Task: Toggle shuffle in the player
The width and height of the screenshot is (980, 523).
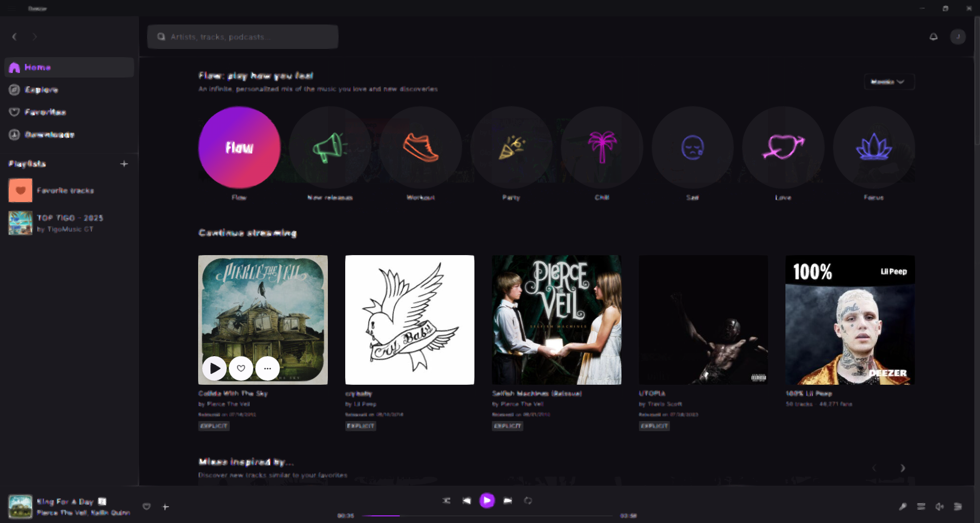Action: click(446, 501)
